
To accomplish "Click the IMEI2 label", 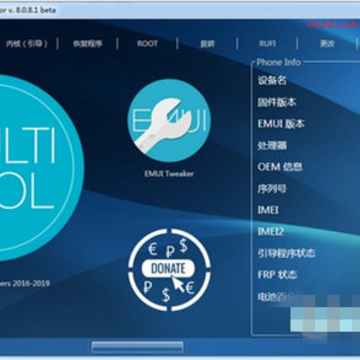I will [x=270, y=231].
